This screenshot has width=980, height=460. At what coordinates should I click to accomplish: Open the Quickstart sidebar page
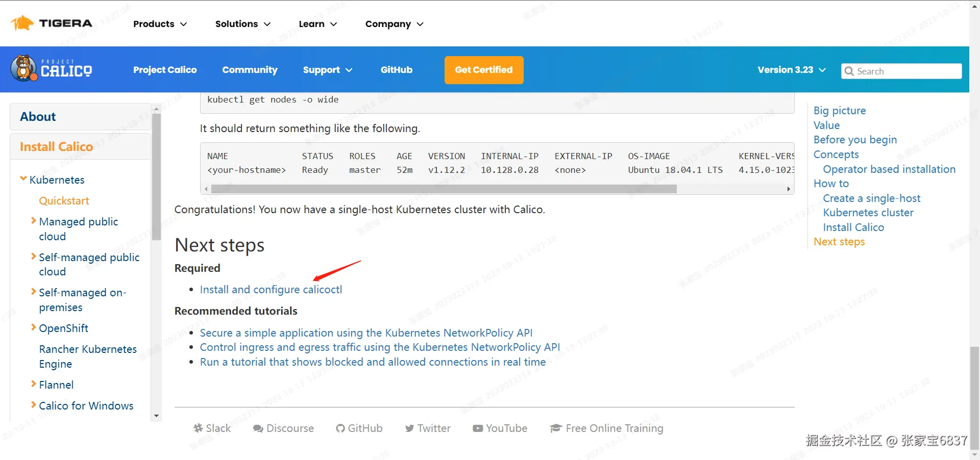(x=64, y=201)
